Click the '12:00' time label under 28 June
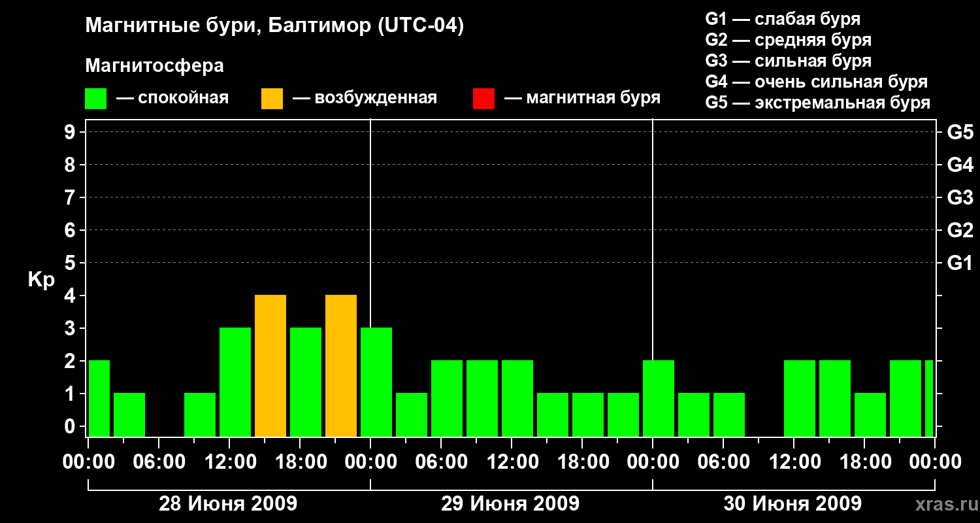 tap(229, 462)
